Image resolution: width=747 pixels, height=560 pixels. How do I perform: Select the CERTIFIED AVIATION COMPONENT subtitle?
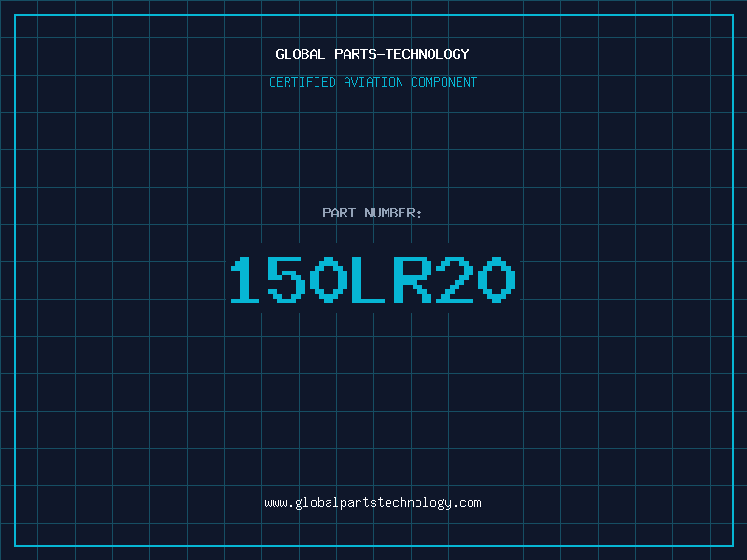[373, 82]
